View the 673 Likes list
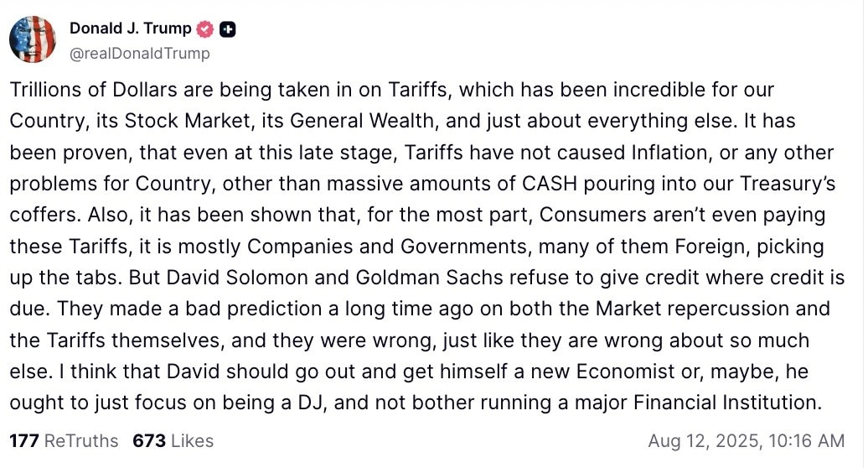The width and height of the screenshot is (868, 468). pos(173,440)
